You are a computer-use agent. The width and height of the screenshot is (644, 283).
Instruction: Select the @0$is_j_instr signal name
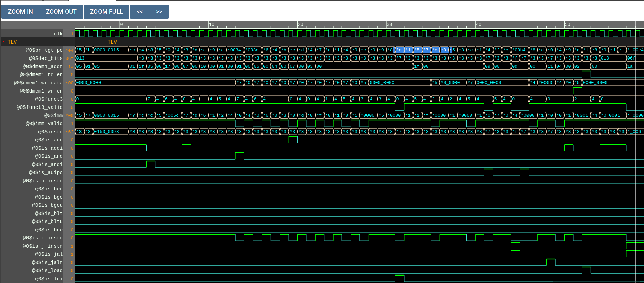43,246
